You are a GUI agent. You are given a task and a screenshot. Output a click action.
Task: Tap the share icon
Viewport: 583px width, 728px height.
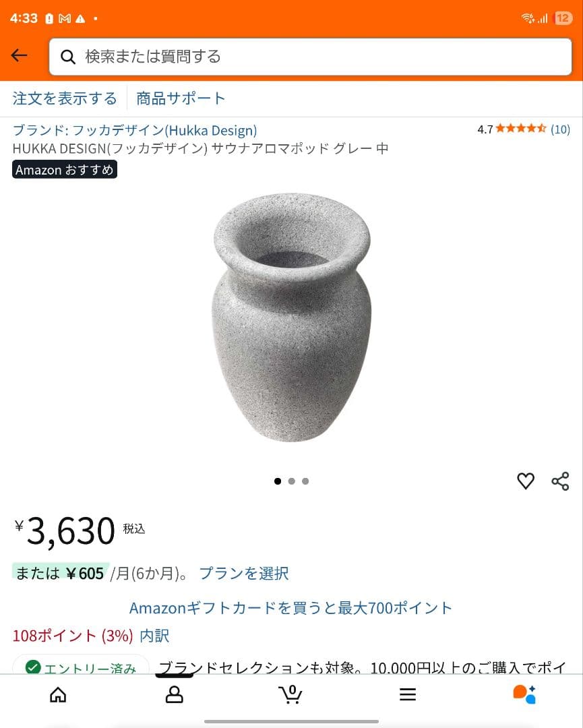coord(560,481)
